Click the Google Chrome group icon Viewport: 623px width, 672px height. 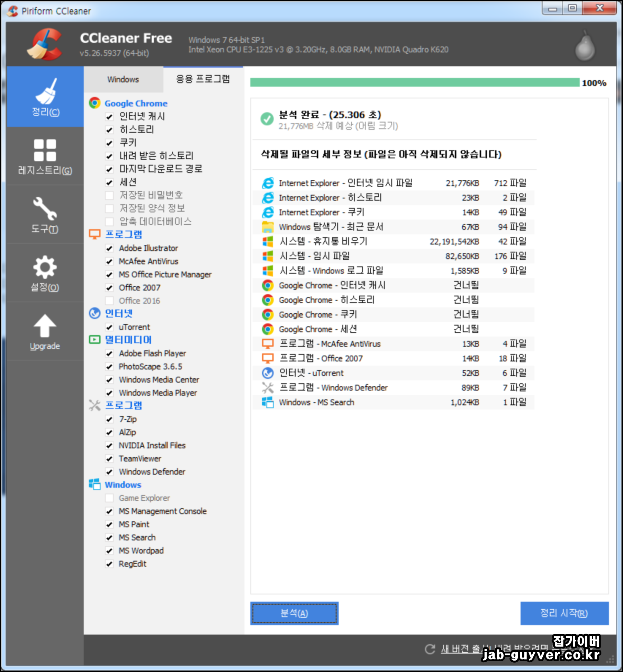94,103
